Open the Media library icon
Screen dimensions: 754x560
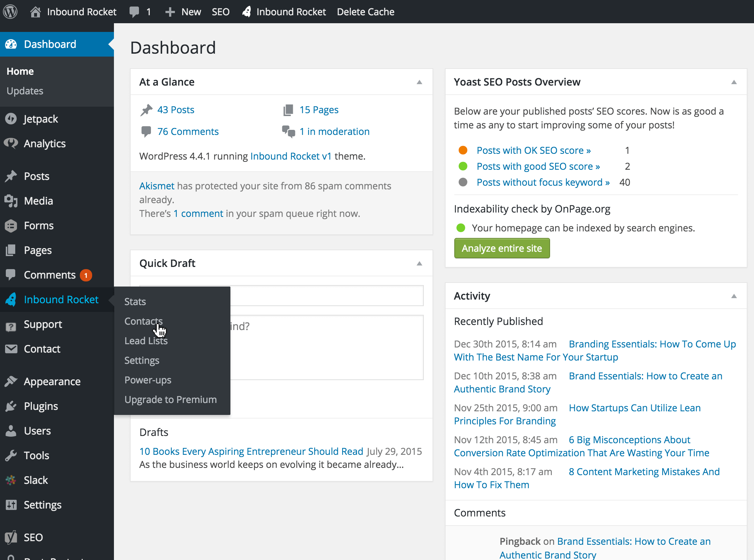(11, 201)
